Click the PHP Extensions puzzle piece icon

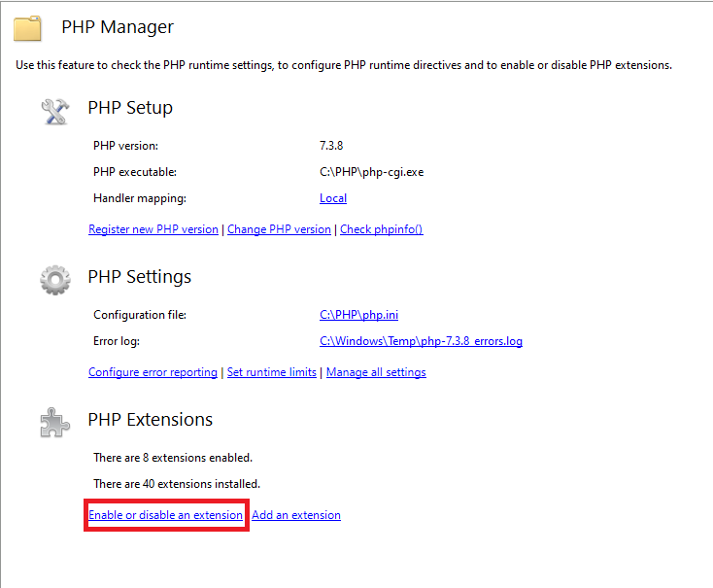coord(55,423)
